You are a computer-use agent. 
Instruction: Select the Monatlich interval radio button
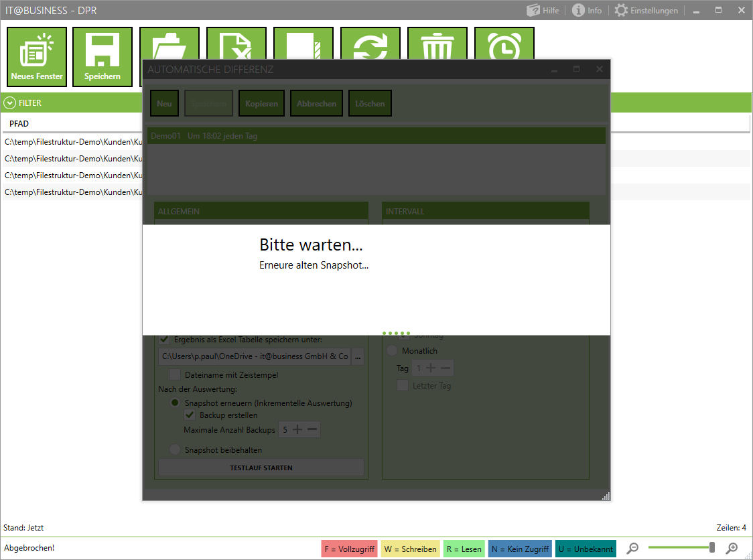pos(392,350)
